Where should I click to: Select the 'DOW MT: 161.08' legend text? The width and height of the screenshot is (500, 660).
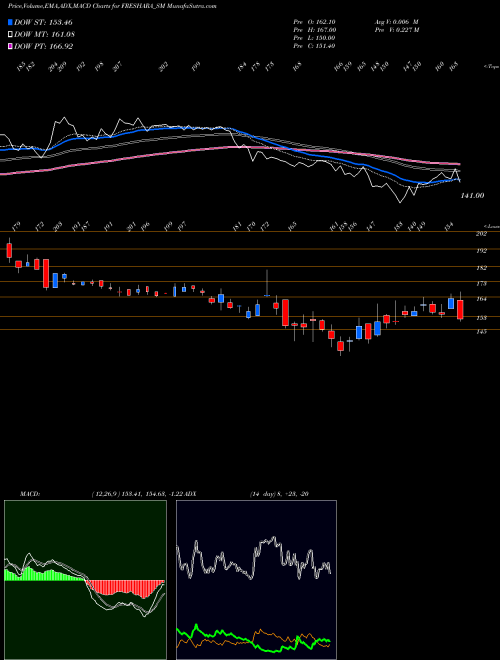[44, 35]
